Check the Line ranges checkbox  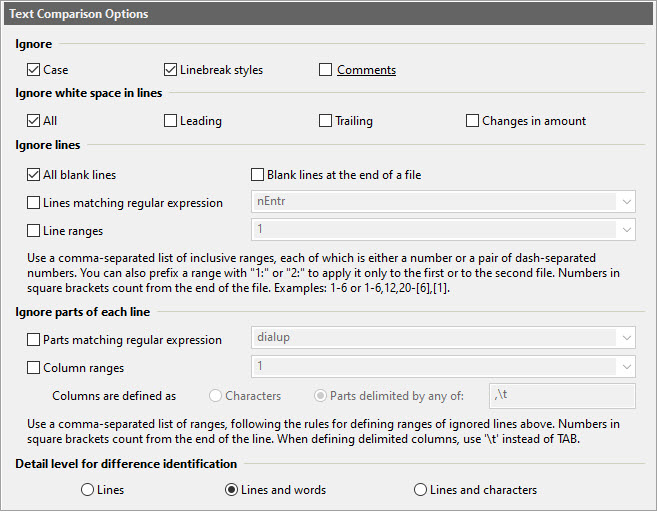pos(35,231)
